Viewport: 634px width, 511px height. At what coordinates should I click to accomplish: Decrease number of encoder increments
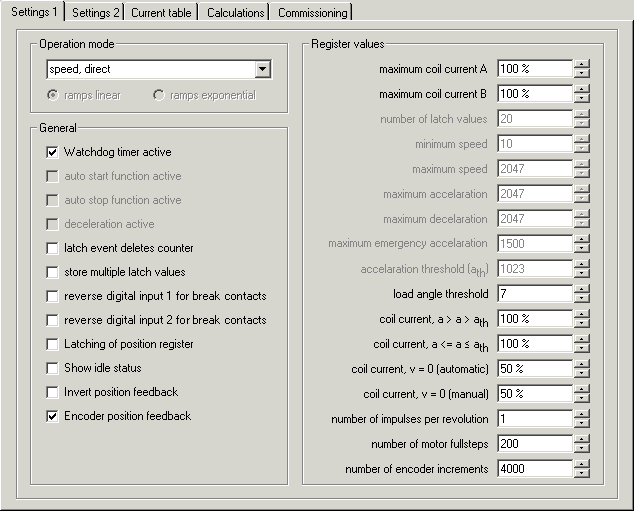click(x=582, y=474)
